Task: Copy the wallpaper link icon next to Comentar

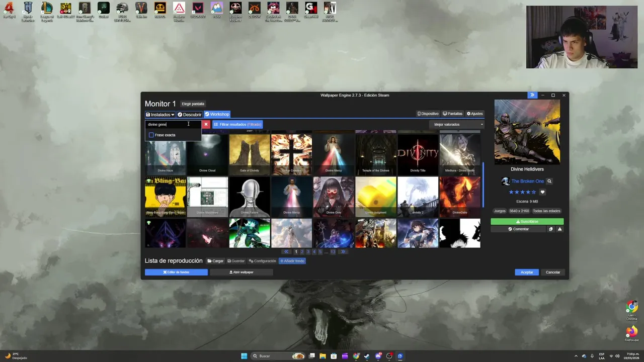Action: point(550,229)
